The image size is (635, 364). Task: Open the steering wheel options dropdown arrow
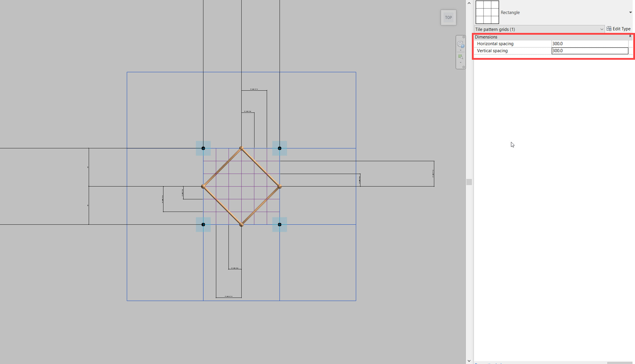(x=460, y=50)
